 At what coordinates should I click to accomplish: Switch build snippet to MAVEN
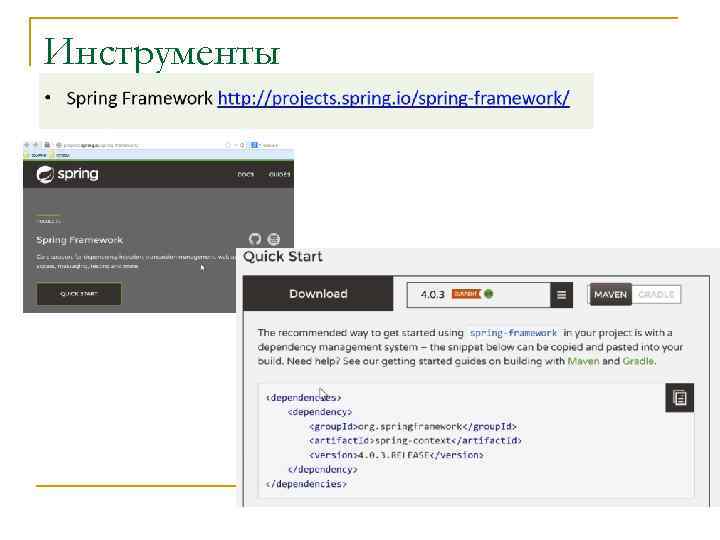610,294
